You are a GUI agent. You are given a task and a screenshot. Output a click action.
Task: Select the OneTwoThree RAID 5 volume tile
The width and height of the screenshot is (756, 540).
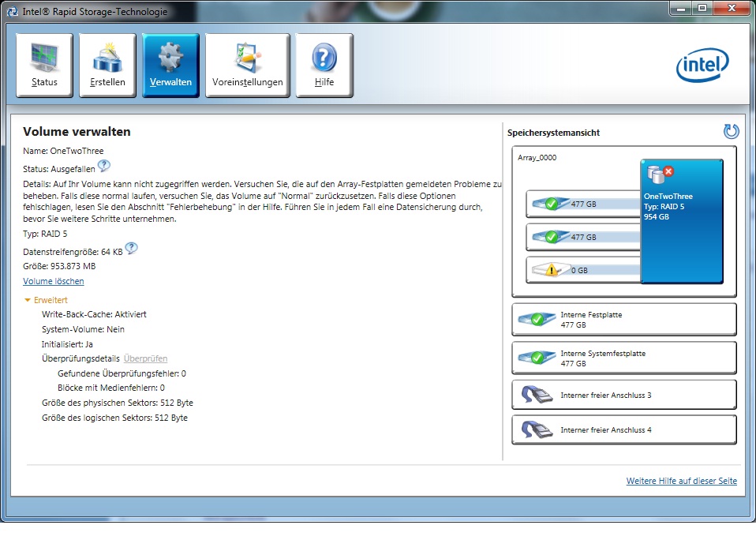pos(682,221)
